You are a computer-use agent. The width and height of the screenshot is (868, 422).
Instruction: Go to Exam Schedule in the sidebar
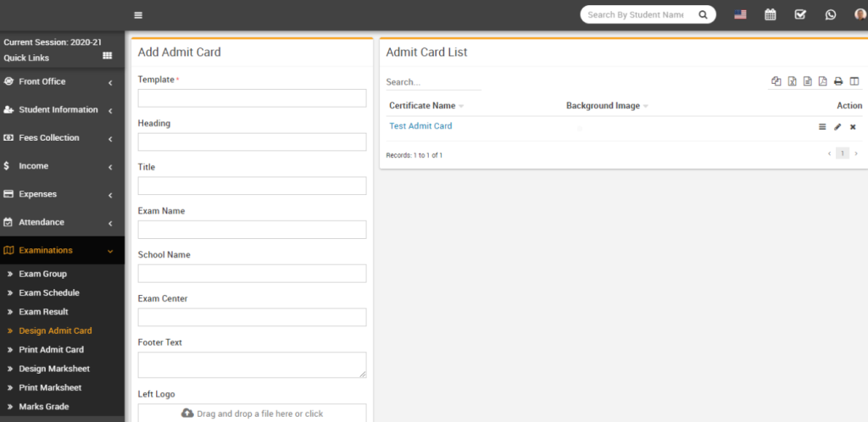(49, 292)
